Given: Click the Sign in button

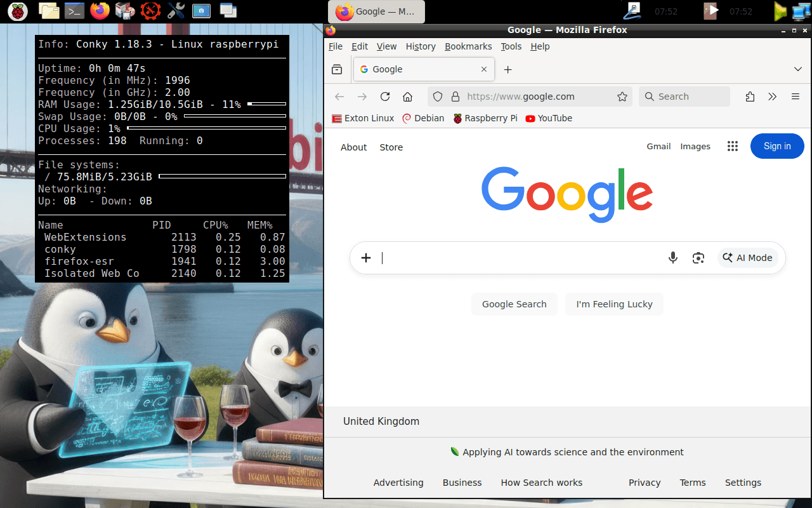Looking at the screenshot, I should point(777,146).
